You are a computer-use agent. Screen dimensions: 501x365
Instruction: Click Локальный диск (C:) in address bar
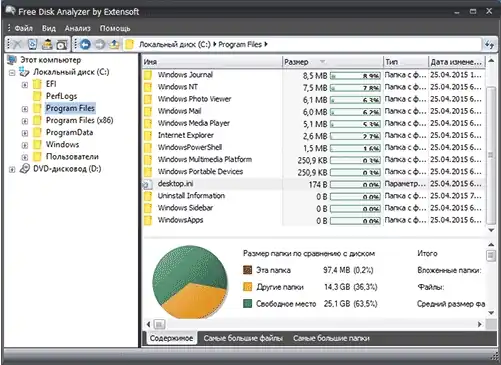[175, 44]
